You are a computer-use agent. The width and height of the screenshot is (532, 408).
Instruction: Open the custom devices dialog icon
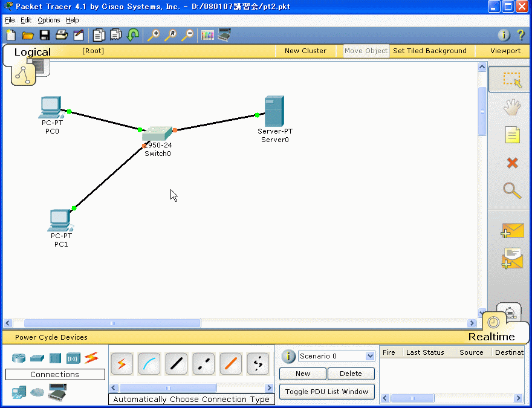click(x=224, y=35)
